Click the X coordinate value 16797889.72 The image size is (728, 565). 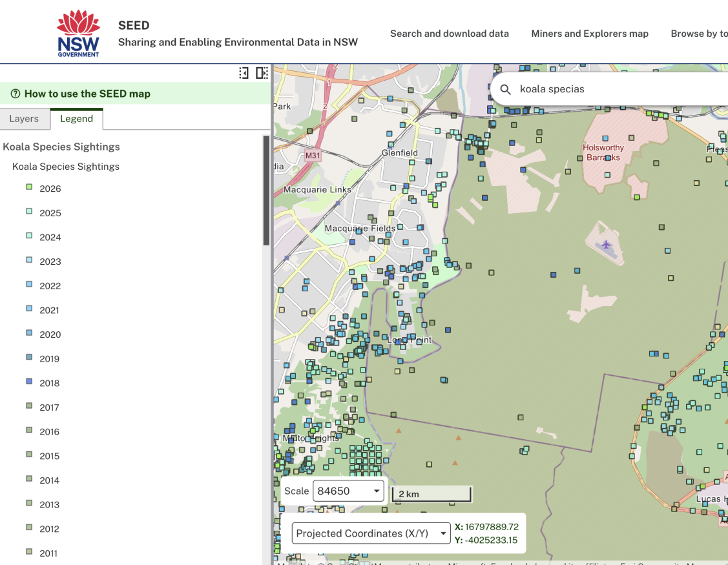492,527
